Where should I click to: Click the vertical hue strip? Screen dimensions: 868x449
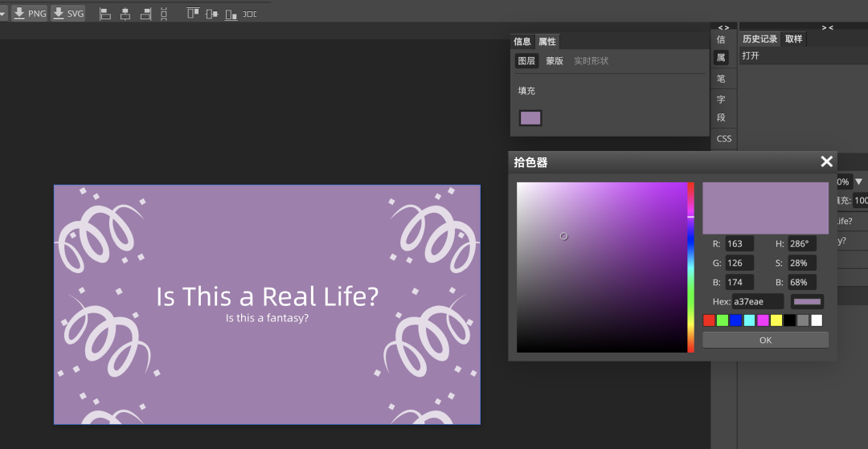point(691,267)
